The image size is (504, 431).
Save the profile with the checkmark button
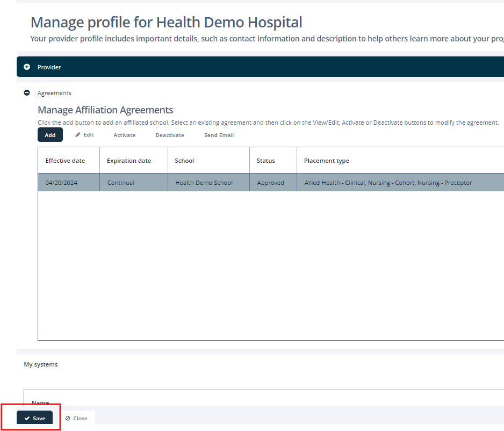(35, 418)
